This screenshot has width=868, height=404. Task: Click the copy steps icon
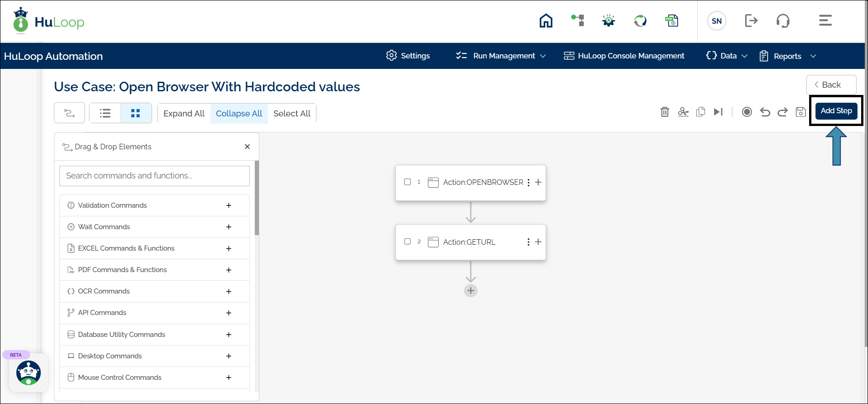[700, 112]
